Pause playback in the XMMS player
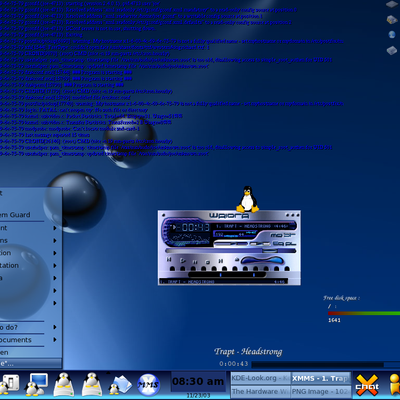The width and height of the screenshot is (400, 400). click(x=195, y=262)
